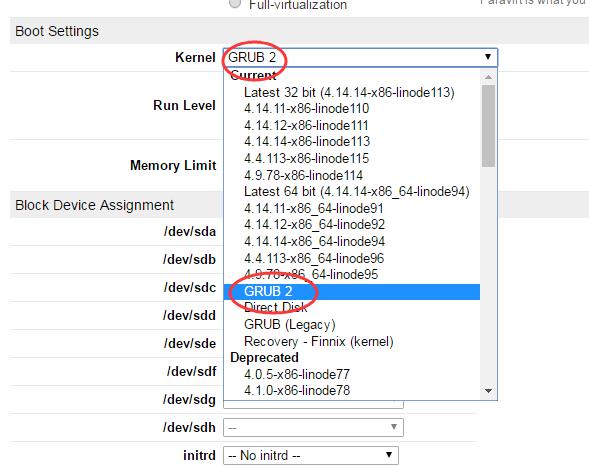Select the Full-virtualization radio button
The image size is (589, 466).
tap(235, 3)
